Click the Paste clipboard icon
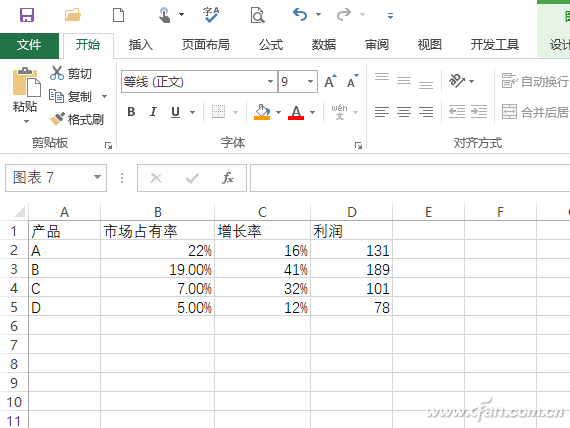570x428 pixels. 26,83
